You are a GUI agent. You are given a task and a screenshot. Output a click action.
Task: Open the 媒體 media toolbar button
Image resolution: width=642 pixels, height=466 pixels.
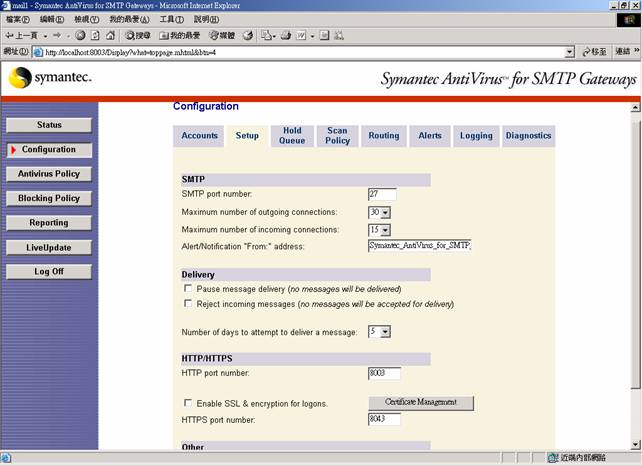(222, 36)
